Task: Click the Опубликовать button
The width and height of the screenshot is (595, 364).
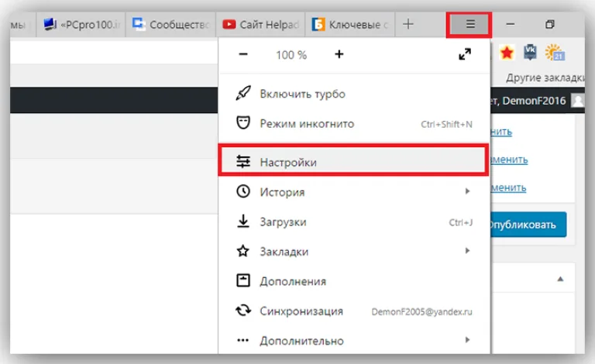Action: pos(528,225)
